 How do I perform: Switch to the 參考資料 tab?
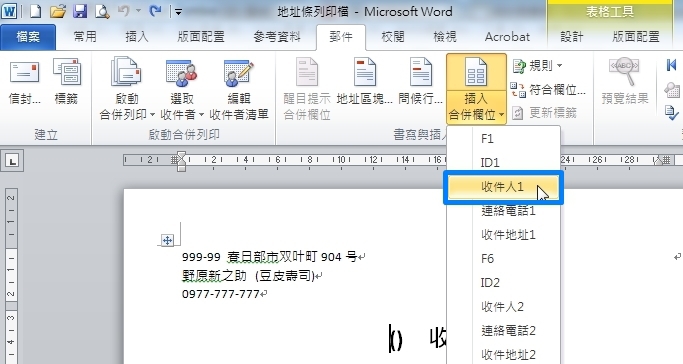tap(277, 37)
